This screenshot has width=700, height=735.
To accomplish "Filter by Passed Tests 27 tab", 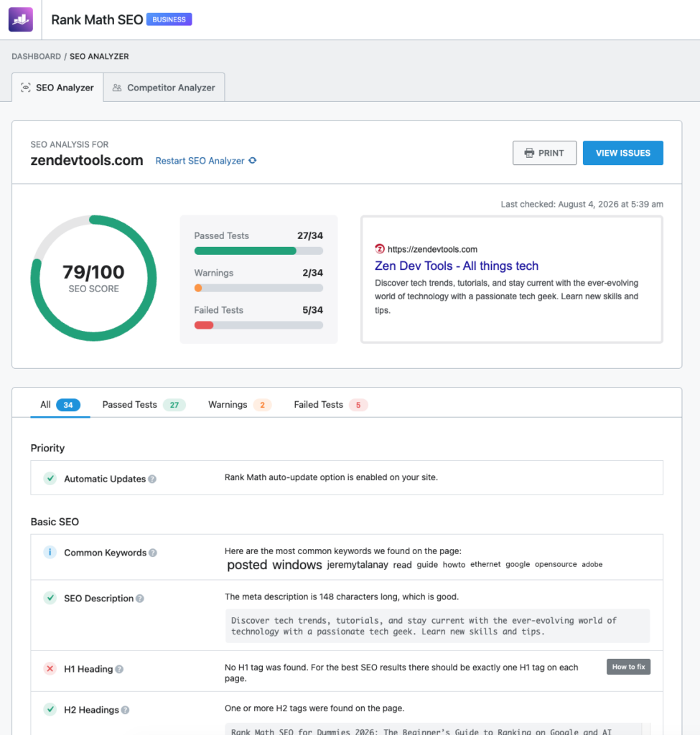I will 144,405.
